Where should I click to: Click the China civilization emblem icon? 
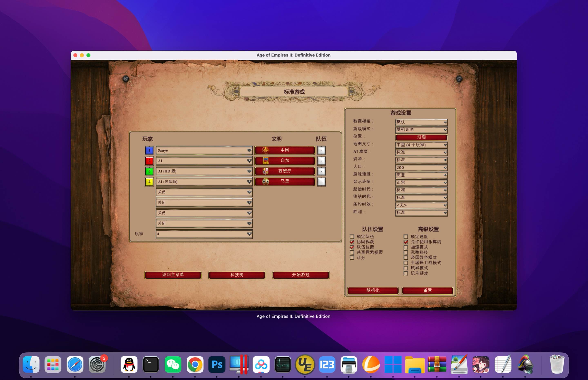pyautogui.click(x=265, y=150)
